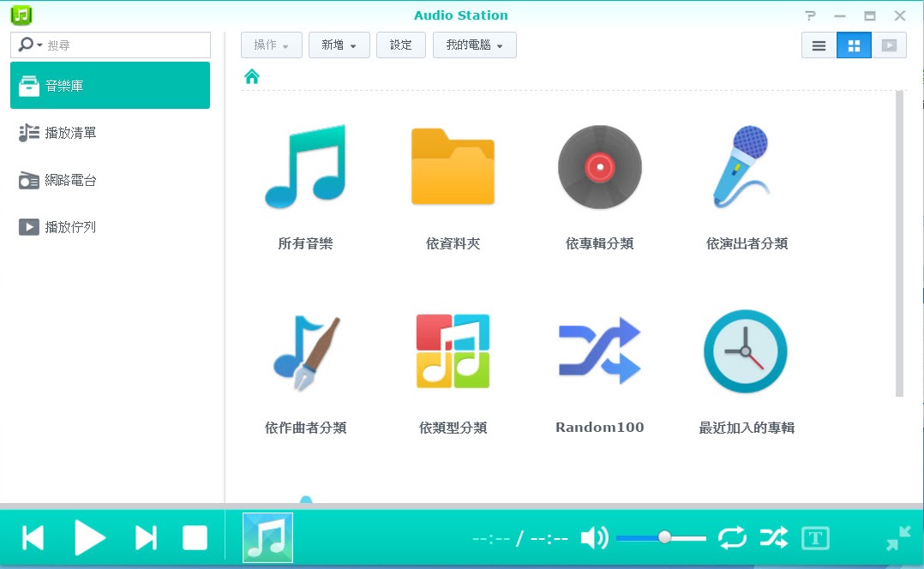Click the Random100 label text

pos(600,427)
